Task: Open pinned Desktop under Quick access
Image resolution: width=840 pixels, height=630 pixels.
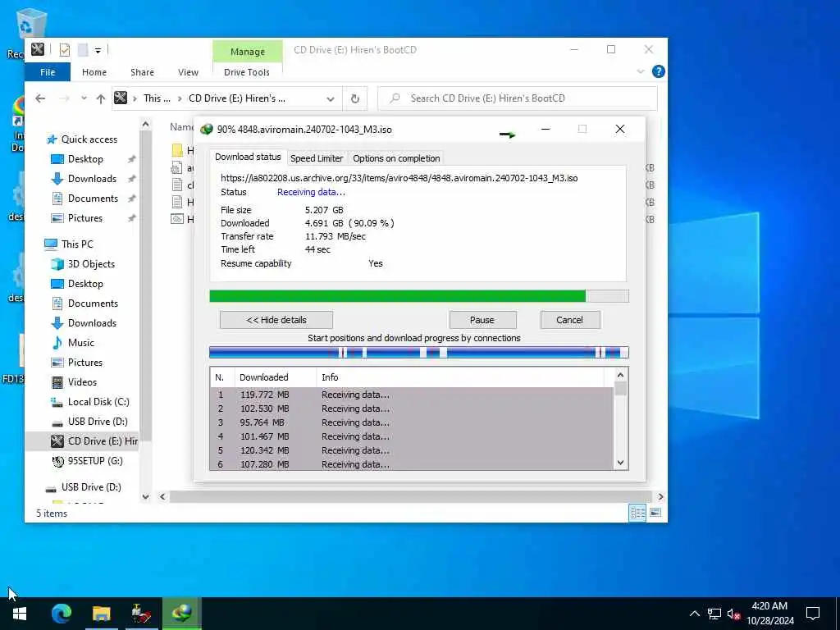Action: (85, 159)
